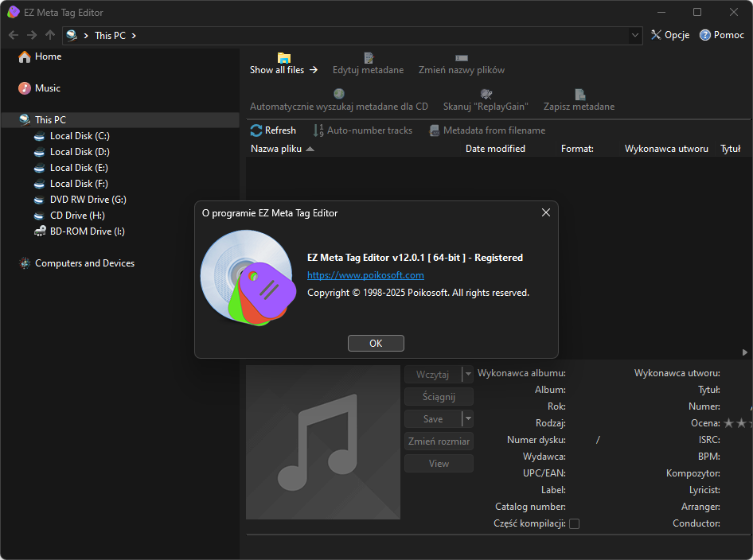This screenshot has height=560, width=753.
Task: Click the Zmień nazwy plików toolbar button
Action: coord(462,64)
